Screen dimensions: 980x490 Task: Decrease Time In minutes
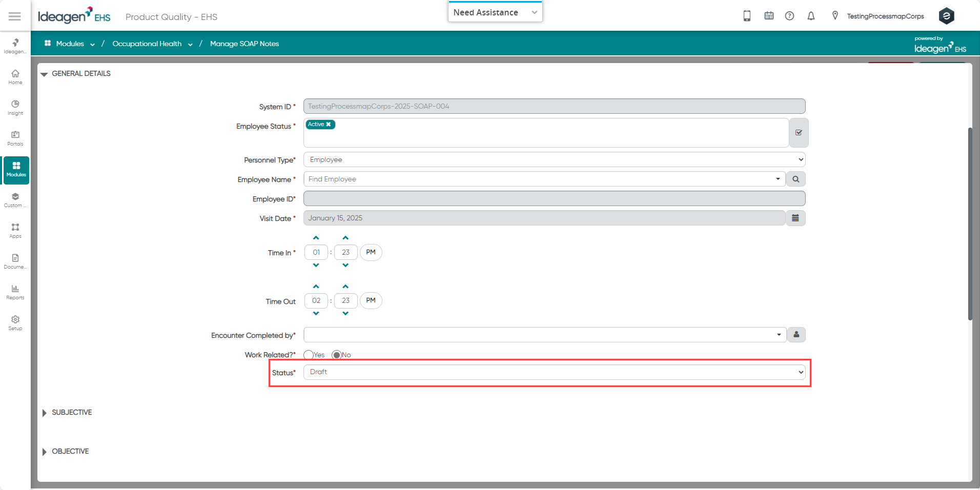[x=345, y=265]
